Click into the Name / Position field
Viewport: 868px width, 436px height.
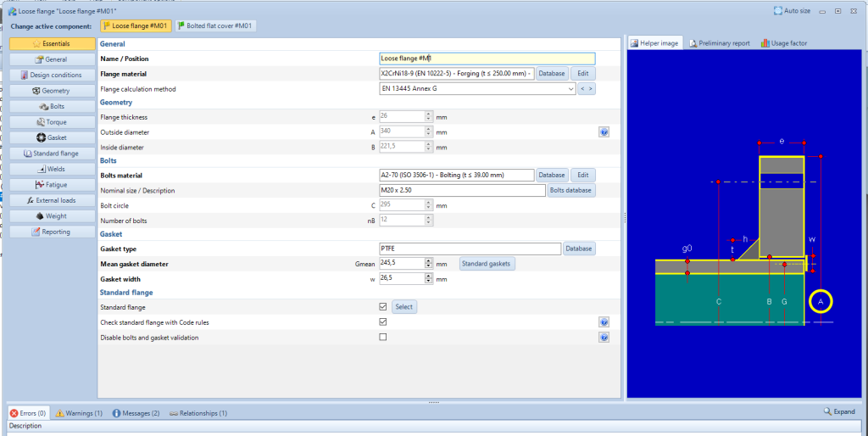(x=487, y=59)
